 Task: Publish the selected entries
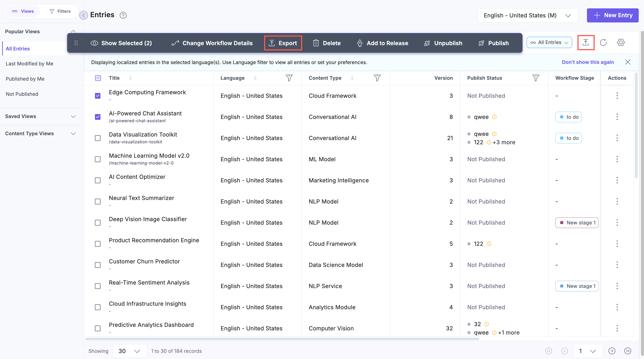click(x=493, y=43)
